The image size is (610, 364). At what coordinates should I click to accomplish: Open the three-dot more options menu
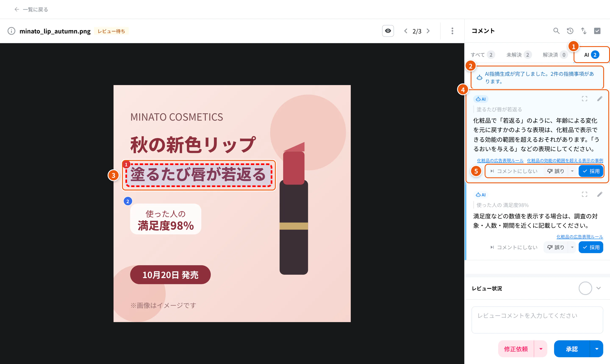pyautogui.click(x=452, y=31)
